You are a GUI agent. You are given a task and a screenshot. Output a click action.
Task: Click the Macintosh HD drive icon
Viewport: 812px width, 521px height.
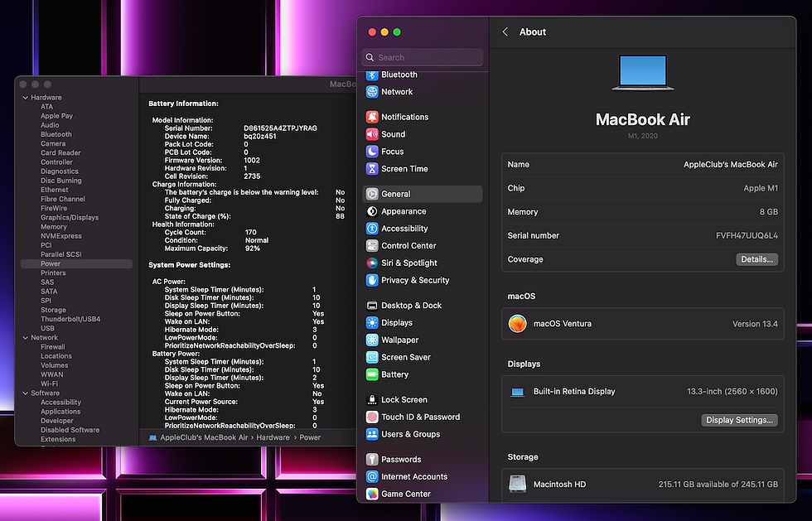click(x=517, y=484)
